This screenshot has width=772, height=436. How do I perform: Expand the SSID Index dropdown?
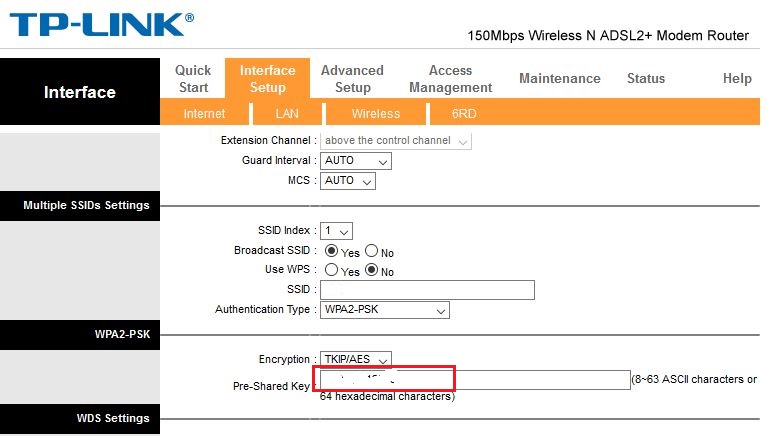point(337,231)
